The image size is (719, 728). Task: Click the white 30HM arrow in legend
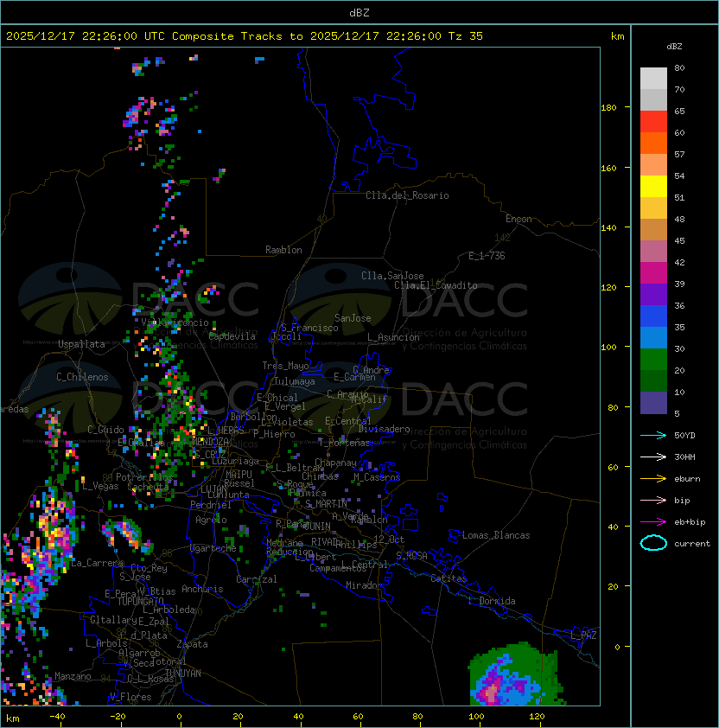click(653, 457)
